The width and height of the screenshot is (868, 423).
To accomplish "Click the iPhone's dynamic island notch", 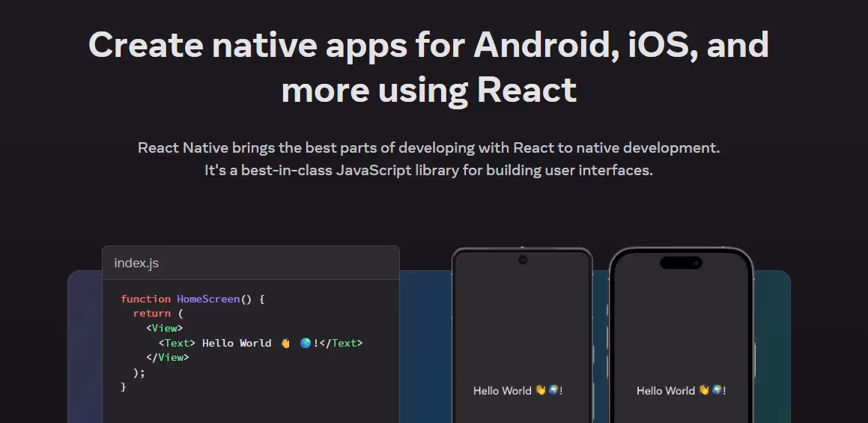I will pyautogui.click(x=681, y=263).
